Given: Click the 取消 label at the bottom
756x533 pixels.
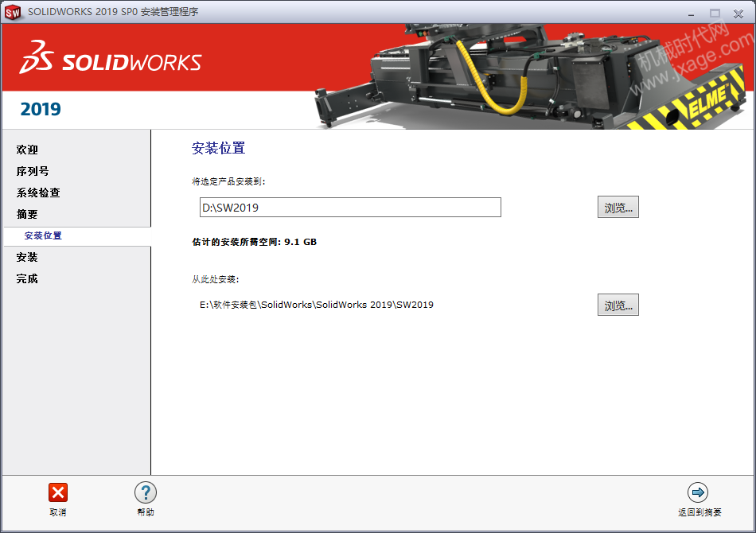Looking at the screenshot, I should point(58,512).
